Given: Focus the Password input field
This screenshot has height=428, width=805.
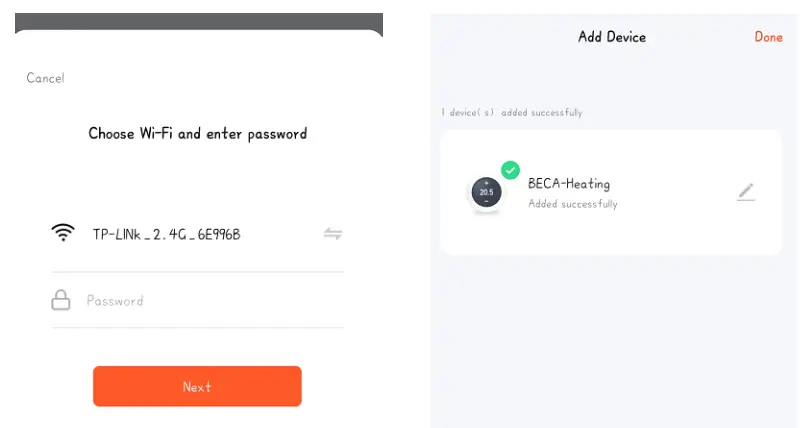Looking at the screenshot, I should point(210,300).
